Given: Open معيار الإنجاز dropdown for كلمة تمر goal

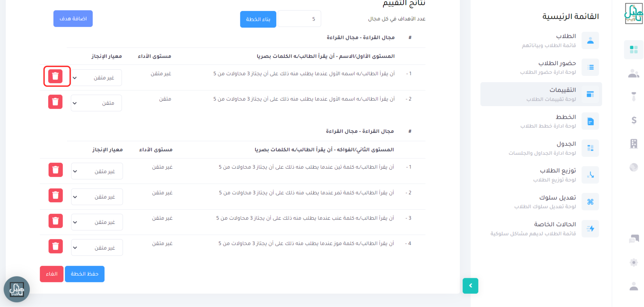Looking at the screenshot, I should [97, 197].
